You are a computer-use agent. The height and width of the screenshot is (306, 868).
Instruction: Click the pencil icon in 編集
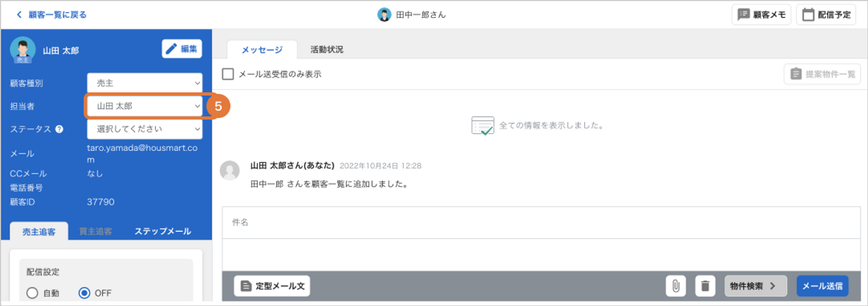tap(171, 49)
